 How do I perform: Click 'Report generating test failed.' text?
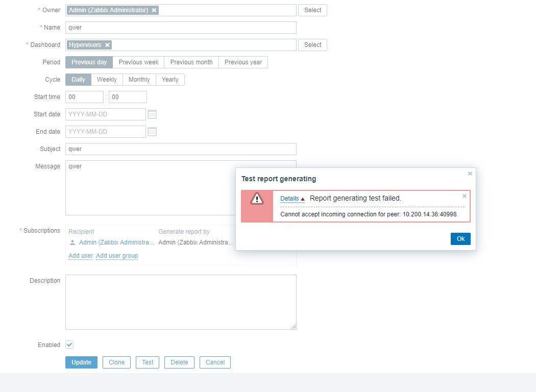click(355, 198)
